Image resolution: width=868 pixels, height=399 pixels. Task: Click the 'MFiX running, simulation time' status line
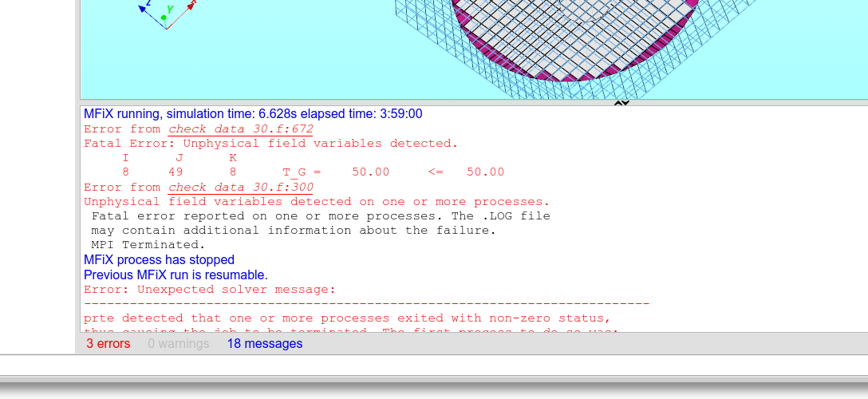253,114
